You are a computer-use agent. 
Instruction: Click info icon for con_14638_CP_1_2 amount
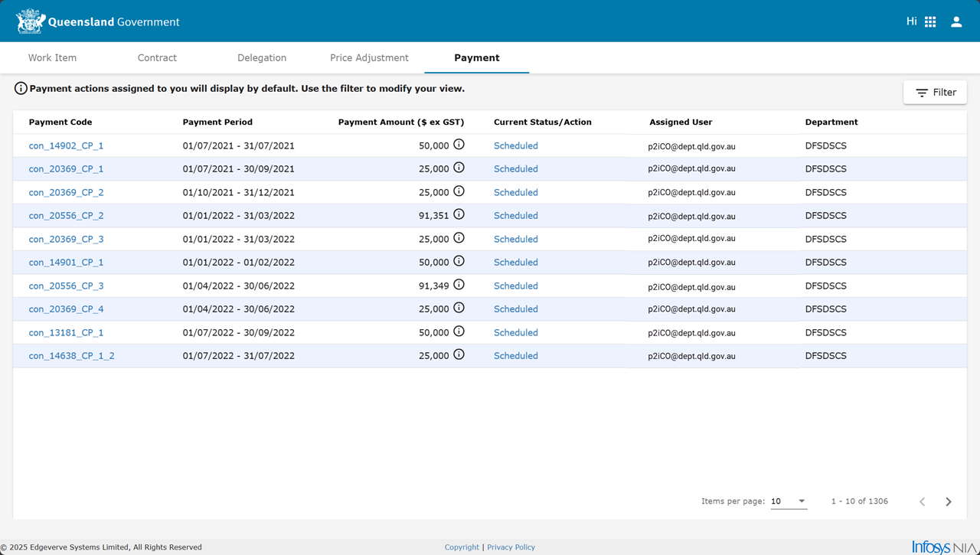coord(459,355)
